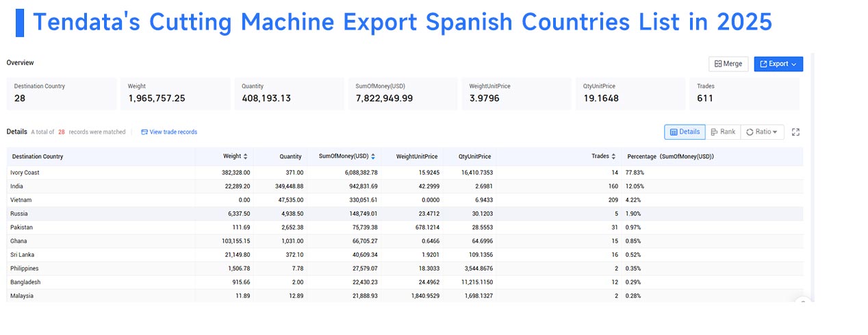The width and height of the screenshot is (868, 335).
Task: Select the Philippines row
Action: tap(405, 269)
